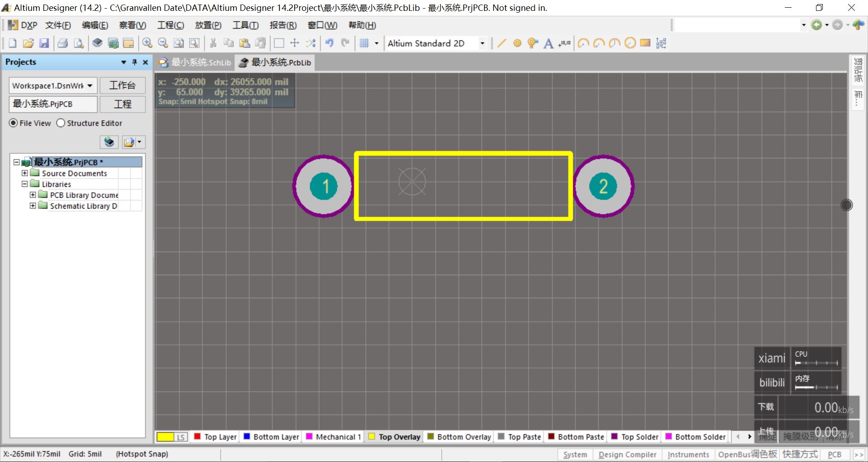
Task: Pin the Projects panel with pushpin
Action: pyautogui.click(x=134, y=62)
